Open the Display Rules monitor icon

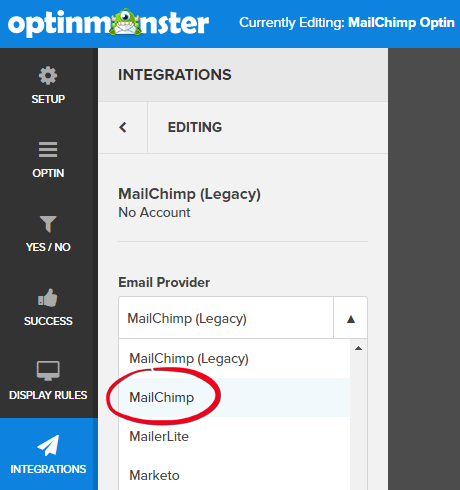(x=48, y=371)
